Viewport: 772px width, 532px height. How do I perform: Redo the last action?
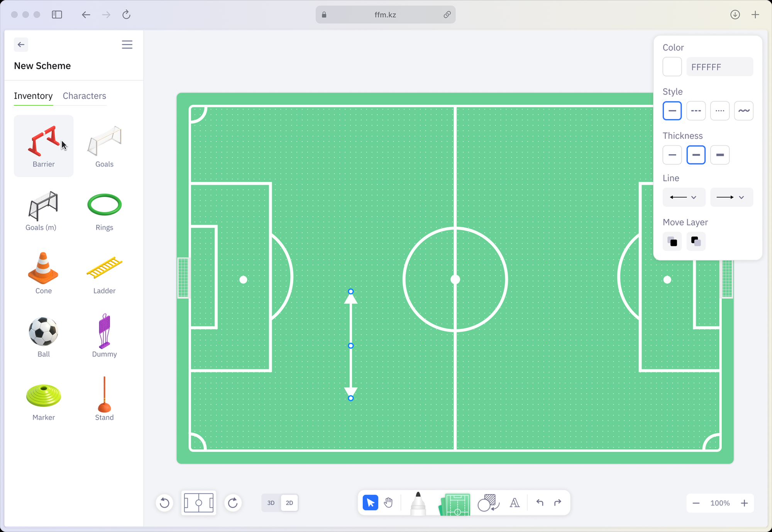[557, 502]
